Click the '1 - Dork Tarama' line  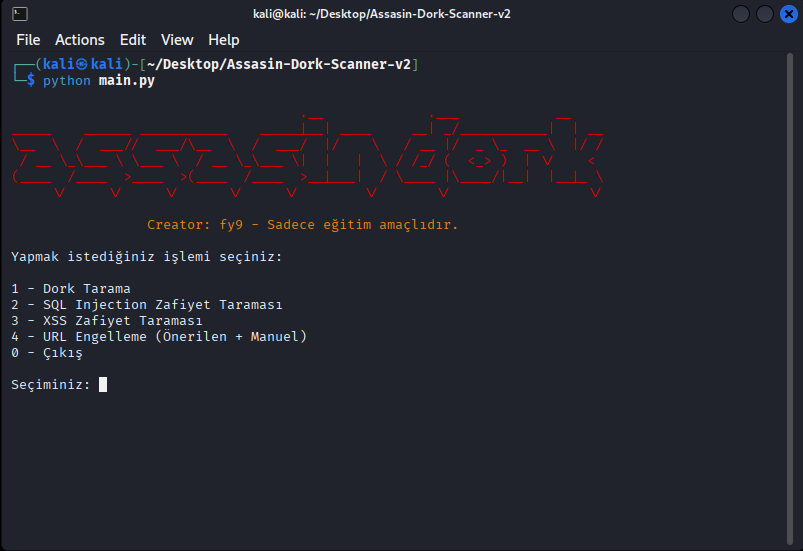(x=71, y=289)
